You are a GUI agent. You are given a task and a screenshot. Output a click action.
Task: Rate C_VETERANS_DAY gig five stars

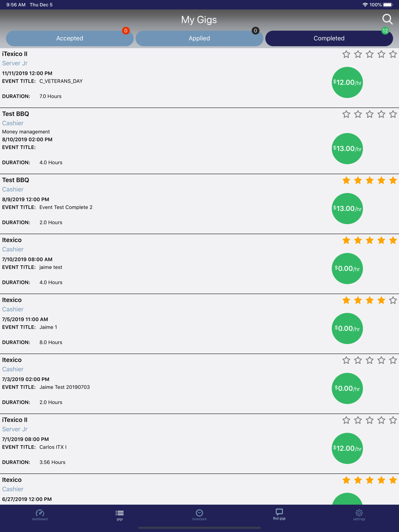[x=393, y=54]
